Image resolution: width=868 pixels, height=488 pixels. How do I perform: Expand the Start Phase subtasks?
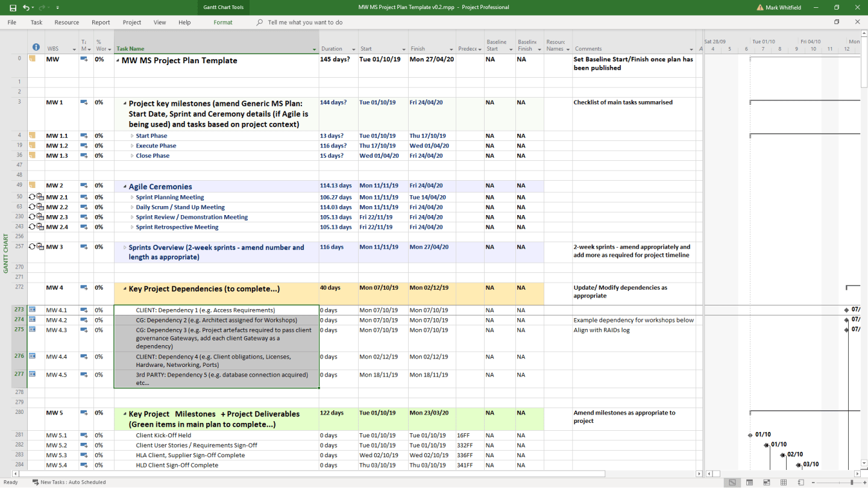[133, 136]
